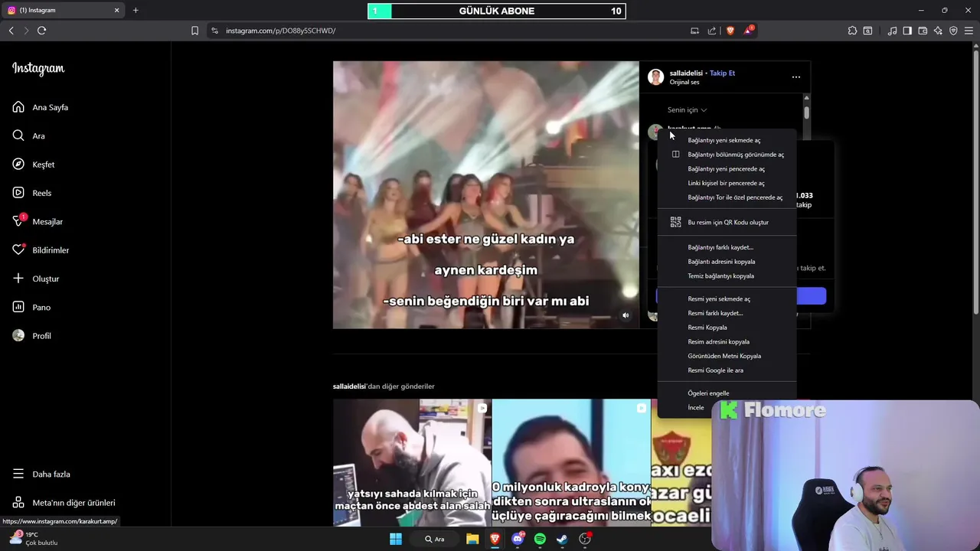The image size is (980, 551).
Task: Open the music note media control
Action: point(892,31)
